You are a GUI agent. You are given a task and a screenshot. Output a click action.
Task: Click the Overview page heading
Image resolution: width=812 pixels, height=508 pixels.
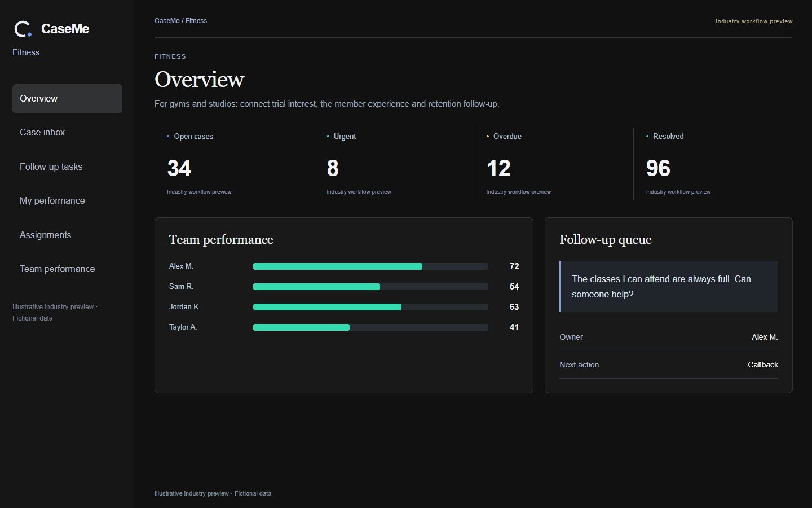pyautogui.click(x=200, y=80)
